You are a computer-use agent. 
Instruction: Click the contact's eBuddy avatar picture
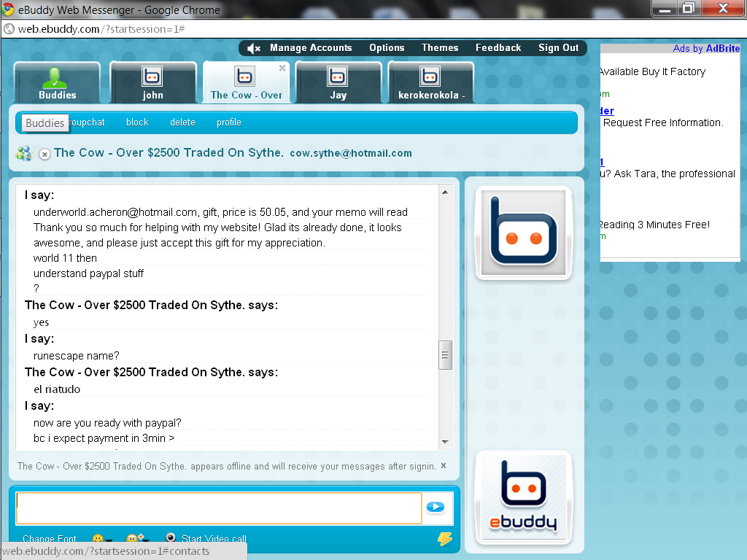pyautogui.click(x=524, y=233)
